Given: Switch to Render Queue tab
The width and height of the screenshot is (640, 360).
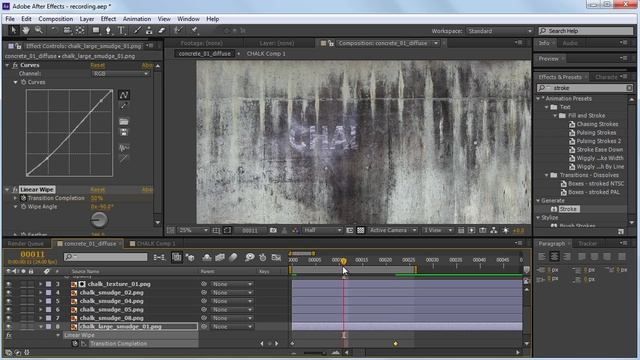Looking at the screenshot, I should [x=25, y=244].
